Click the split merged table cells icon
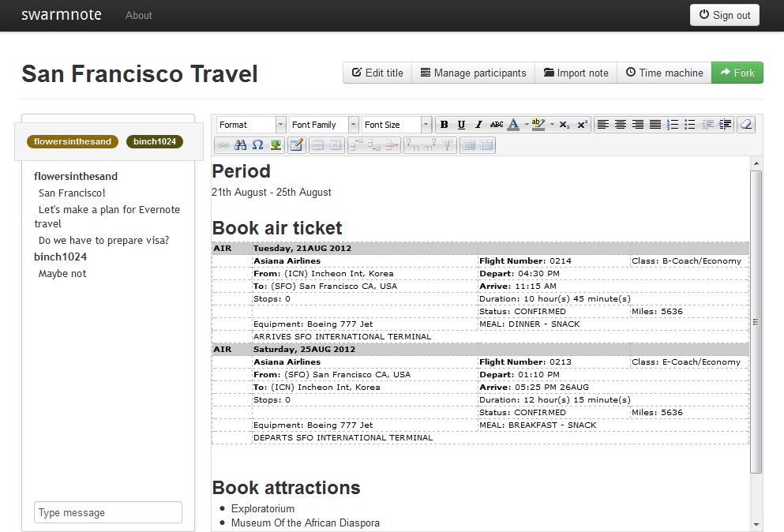The image size is (784, 532). 469,145
